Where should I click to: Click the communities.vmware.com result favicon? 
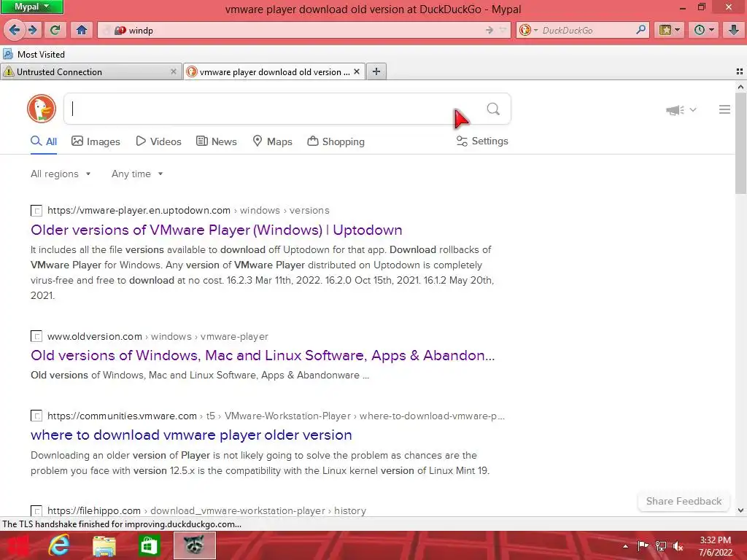click(x=36, y=416)
